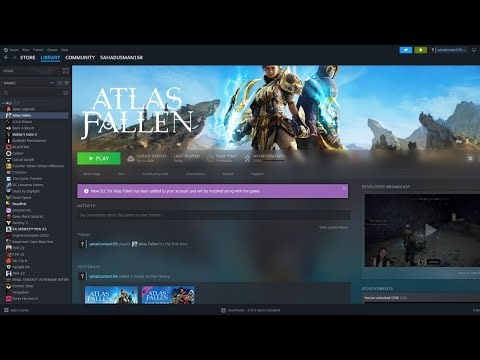Open the account name dropdown at top right
Screen dimensions: 480x360
click(451, 50)
